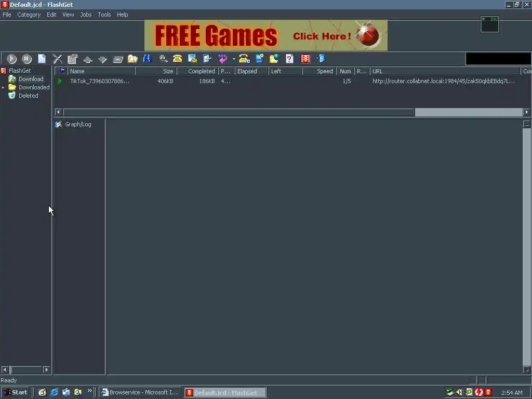Image resolution: width=532 pixels, height=399 pixels.
Task: Open the Edit menu
Action: 51,15
